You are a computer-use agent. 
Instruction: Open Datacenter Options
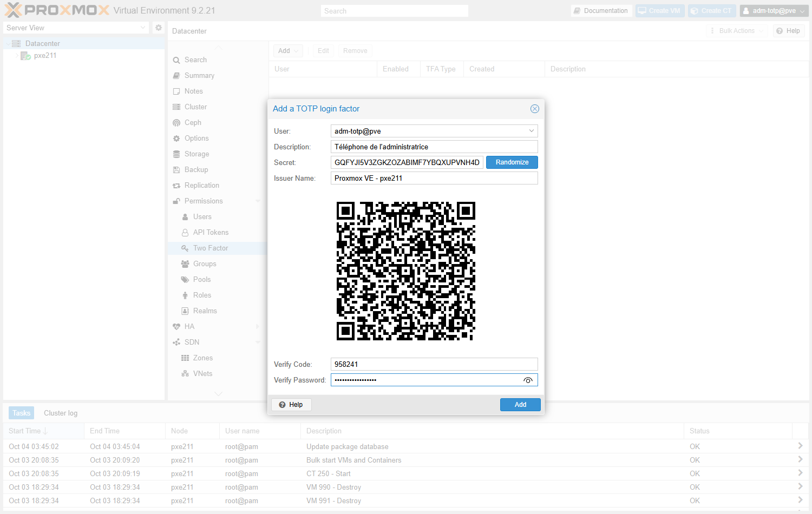pyautogui.click(x=197, y=139)
